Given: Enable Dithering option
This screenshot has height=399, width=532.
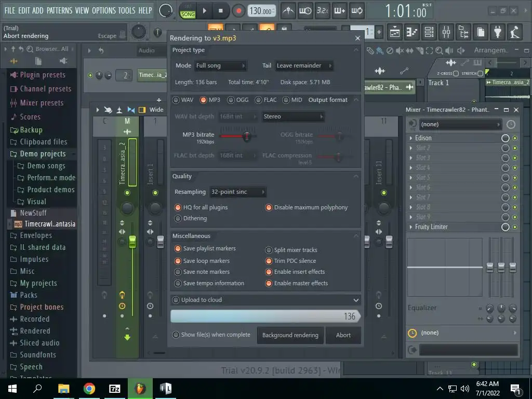Looking at the screenshot, I should (190, 218).
